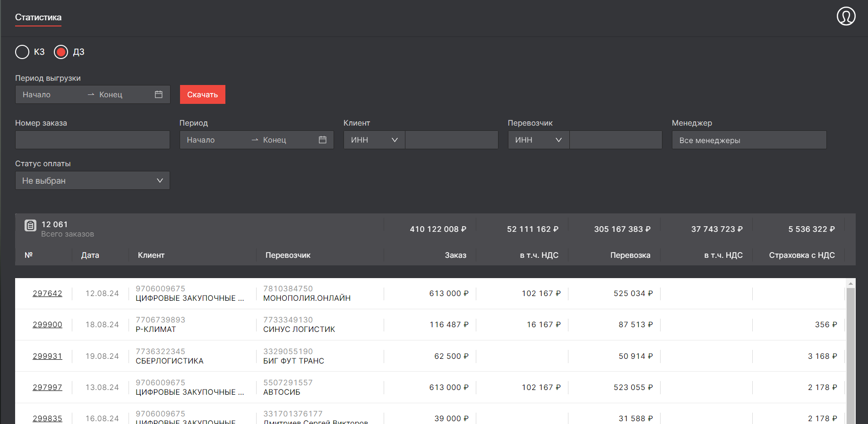
Task: Click the table vertical scrollbar
Action: click(851, 356)
